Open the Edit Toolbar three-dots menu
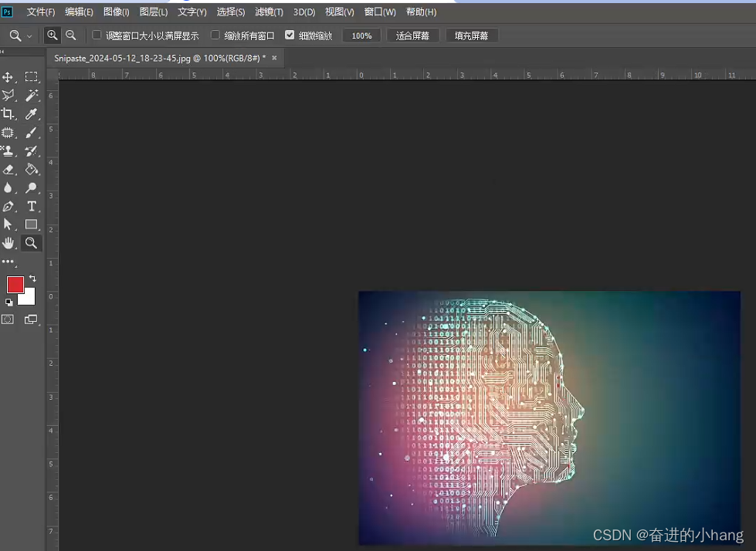This screenshot has height=551, width=756. point(8,262)
